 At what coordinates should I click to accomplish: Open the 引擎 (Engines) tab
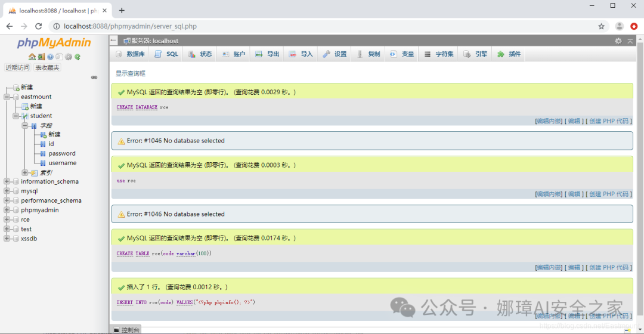point(475,54)
